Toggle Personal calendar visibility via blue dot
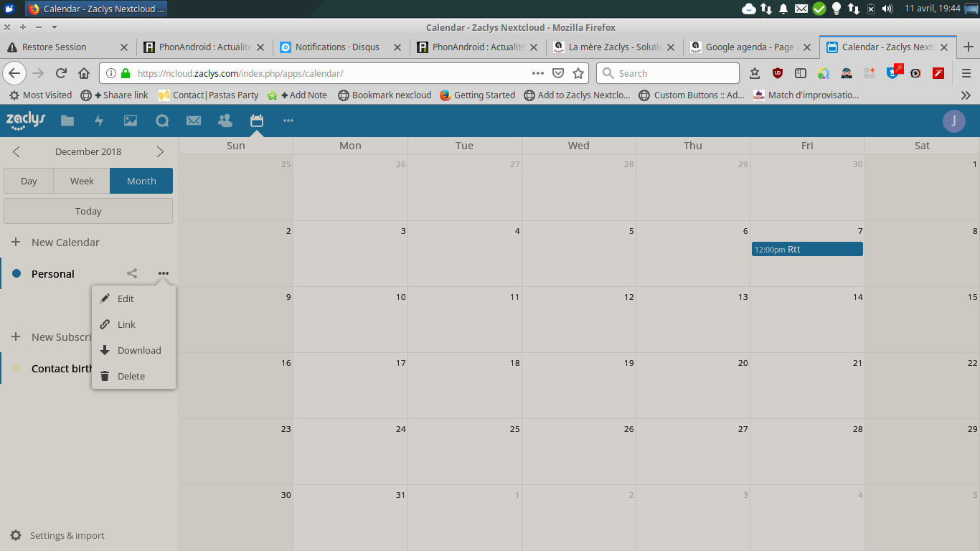The image size is (980, 551). 17,273
